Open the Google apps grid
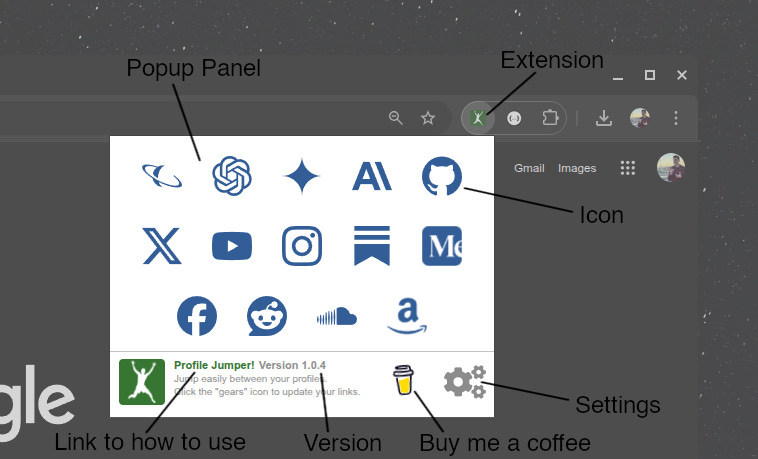758x459 pixels. (627, 168)
